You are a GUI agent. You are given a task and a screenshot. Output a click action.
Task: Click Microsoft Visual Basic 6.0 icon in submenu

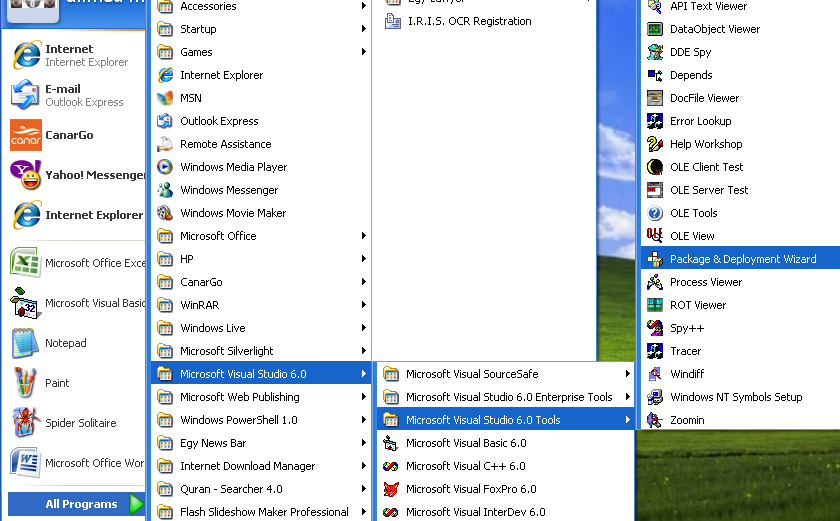pos(391,443)
